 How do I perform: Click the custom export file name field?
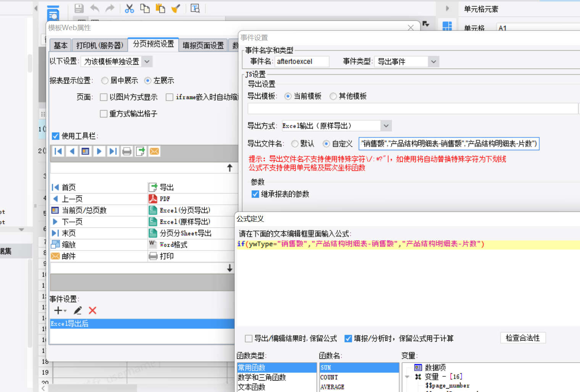pyautogui.click(x=449, y=144)
